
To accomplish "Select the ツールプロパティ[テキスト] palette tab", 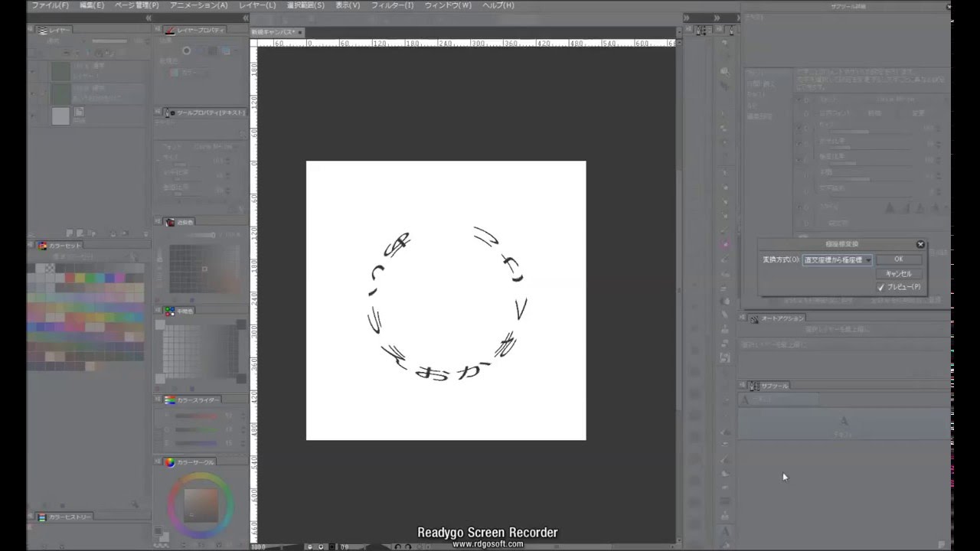I will coord(205,112).
